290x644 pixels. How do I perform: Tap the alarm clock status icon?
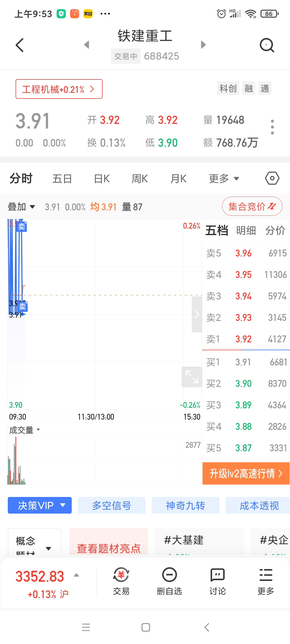click(222, 14)
